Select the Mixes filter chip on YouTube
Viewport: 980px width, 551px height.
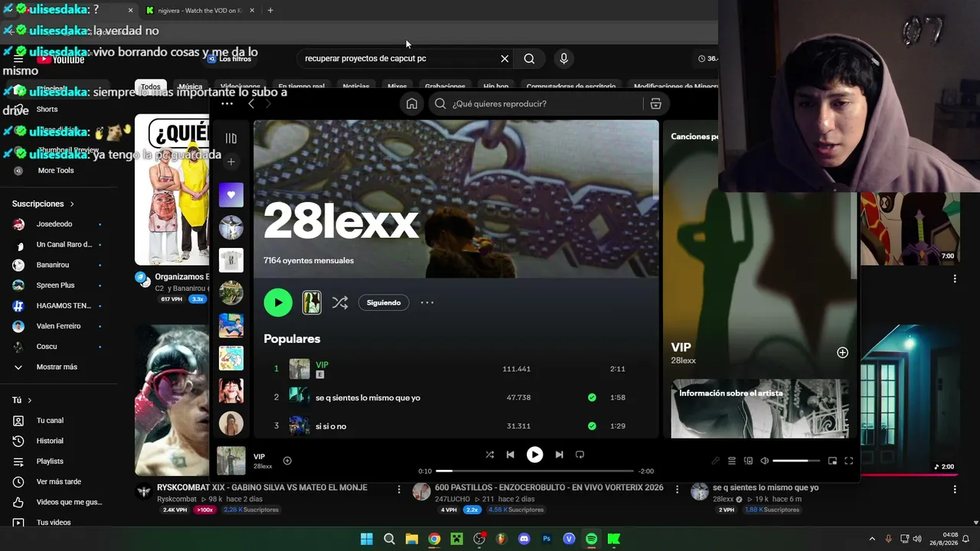coord(397,86)
